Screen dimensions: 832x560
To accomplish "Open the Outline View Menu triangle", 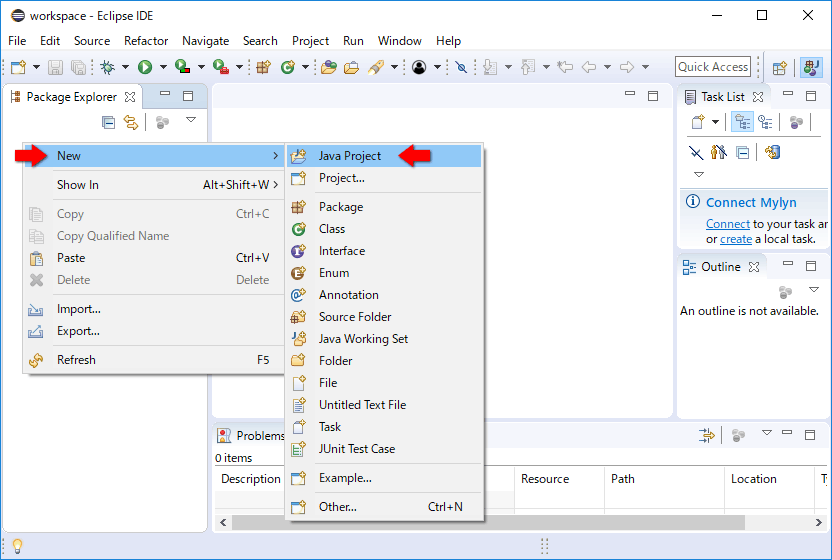I will (814, 290).
